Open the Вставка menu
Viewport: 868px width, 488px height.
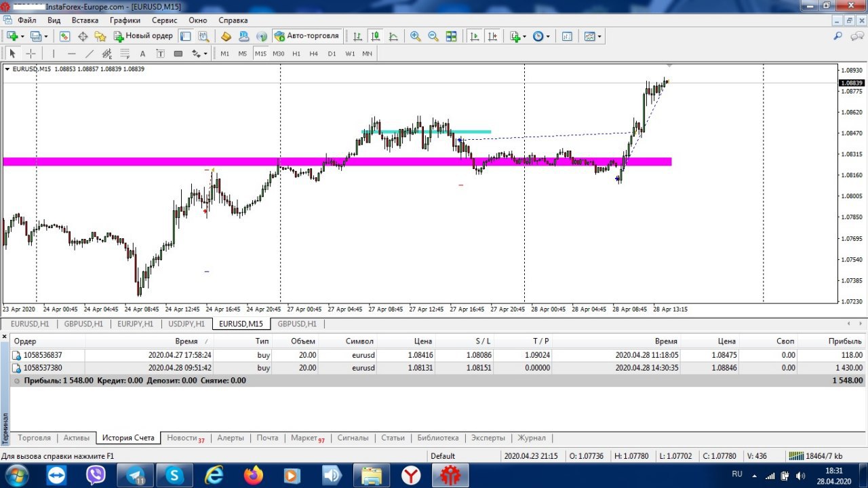(85, 20)
